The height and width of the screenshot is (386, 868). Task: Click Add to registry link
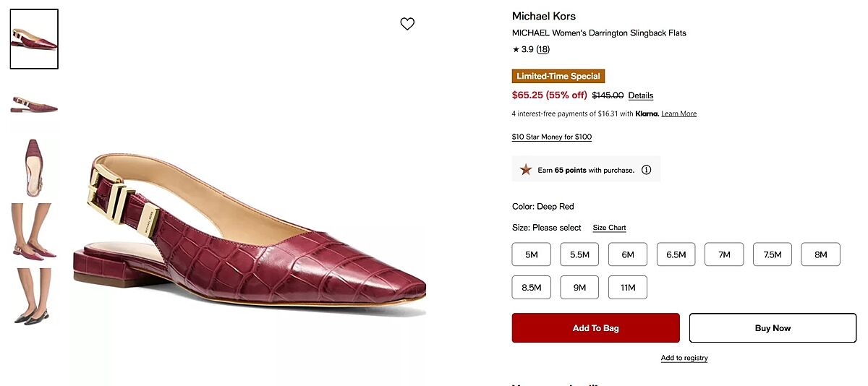(684, 358)
